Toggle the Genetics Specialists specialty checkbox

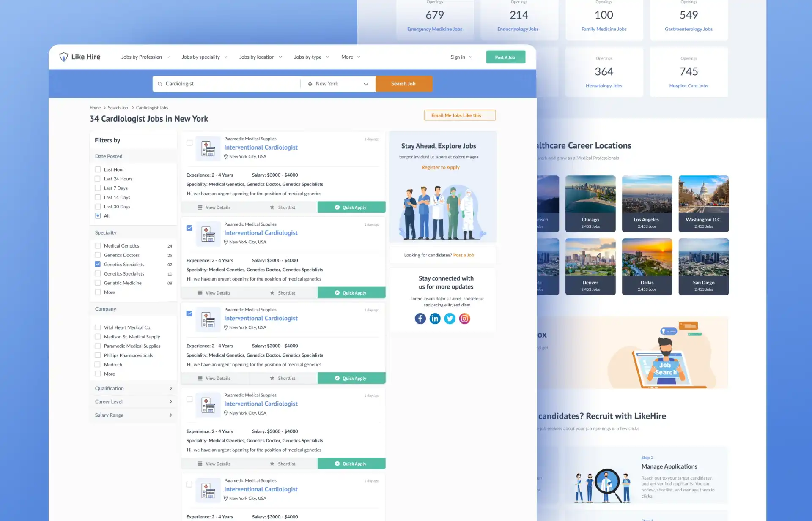[x=97, y=265]
